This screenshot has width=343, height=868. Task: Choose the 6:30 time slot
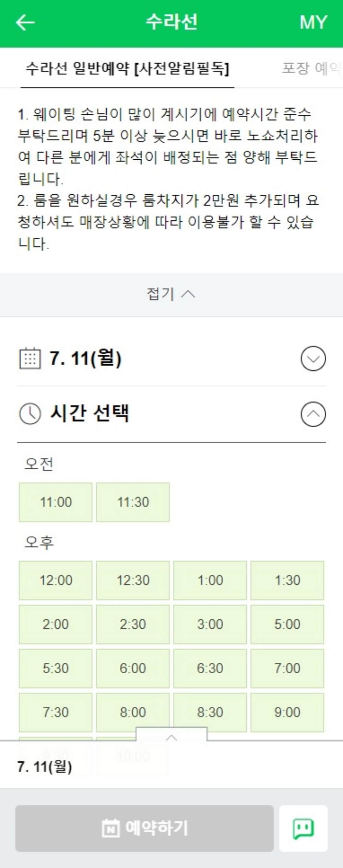[210, 669]
